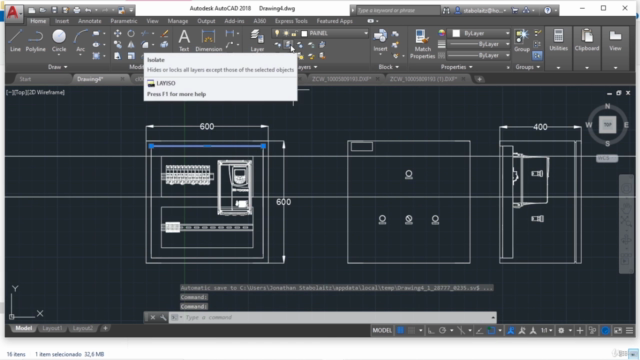Select the Text annotation tool
Image resolution: width=640 pixels, height=360 pixels.
(184, 40)
